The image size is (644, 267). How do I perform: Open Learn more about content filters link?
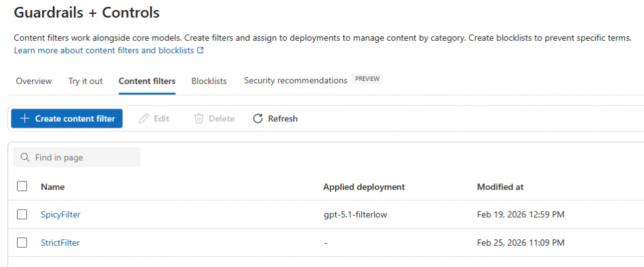[104, 50]
